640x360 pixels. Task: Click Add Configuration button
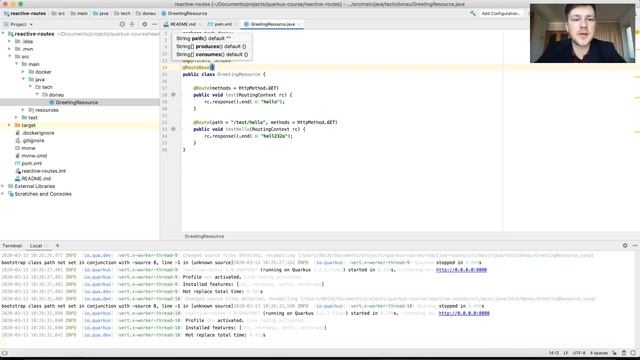[500, 13]
